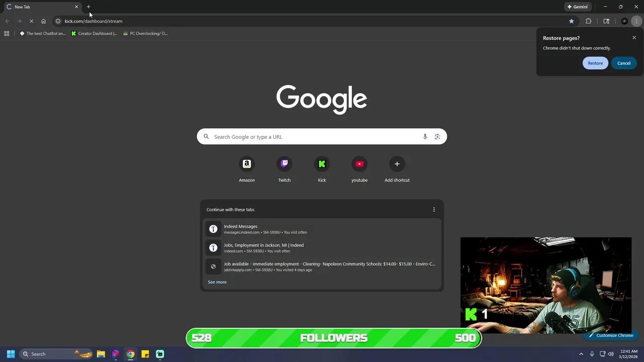Click the 'Continue with these tabs' heading
The height and width of the screenshot is (362, 644).
click(x=230, y=210)
